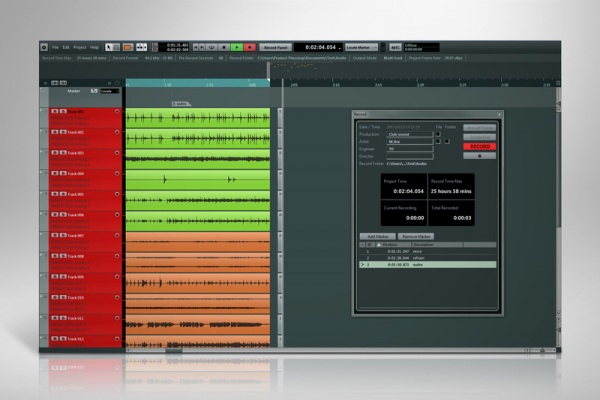Select the Track 003 green waveform clip
Viewport: 600px width, 400px height.
coord(198,159)
